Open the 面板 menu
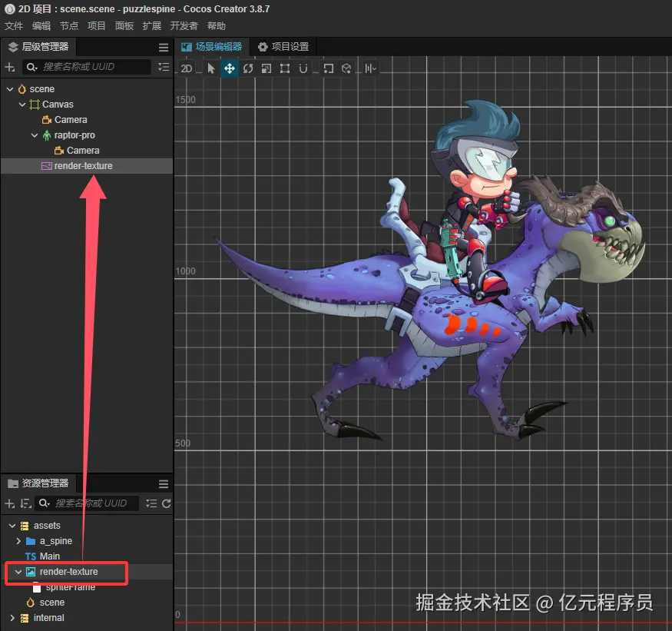Screen dimensions: 672x631 124,25
